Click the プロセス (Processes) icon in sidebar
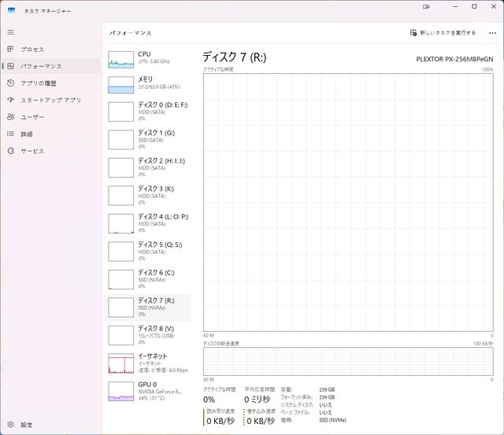 [x=11, y=50]
